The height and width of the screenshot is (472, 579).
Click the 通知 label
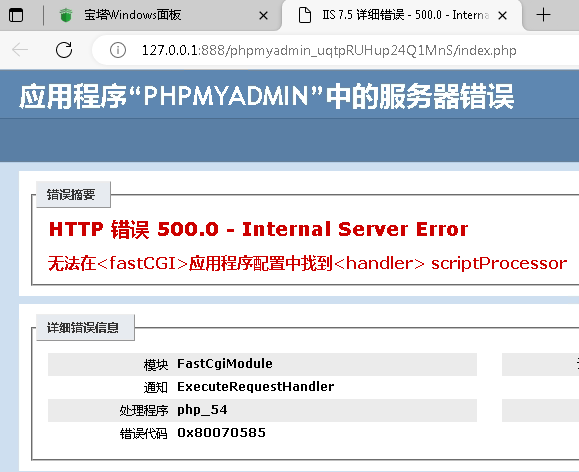(x=155, y=387)
